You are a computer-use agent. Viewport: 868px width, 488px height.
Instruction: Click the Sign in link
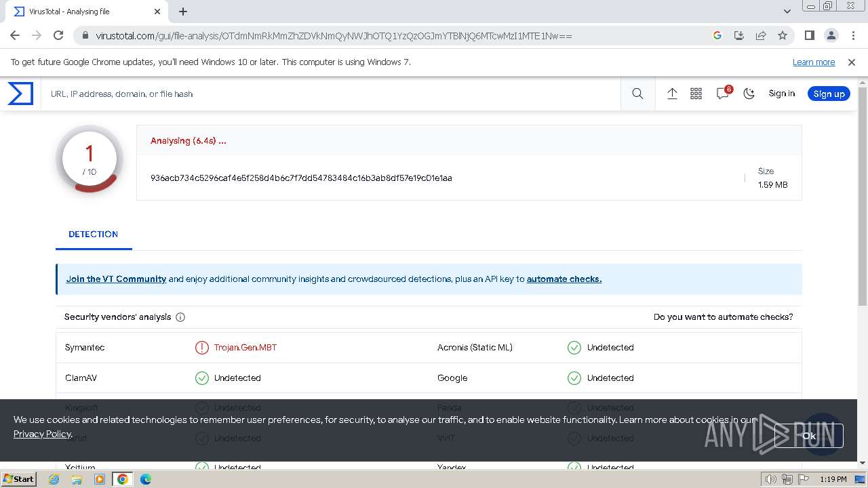point(781,94)
